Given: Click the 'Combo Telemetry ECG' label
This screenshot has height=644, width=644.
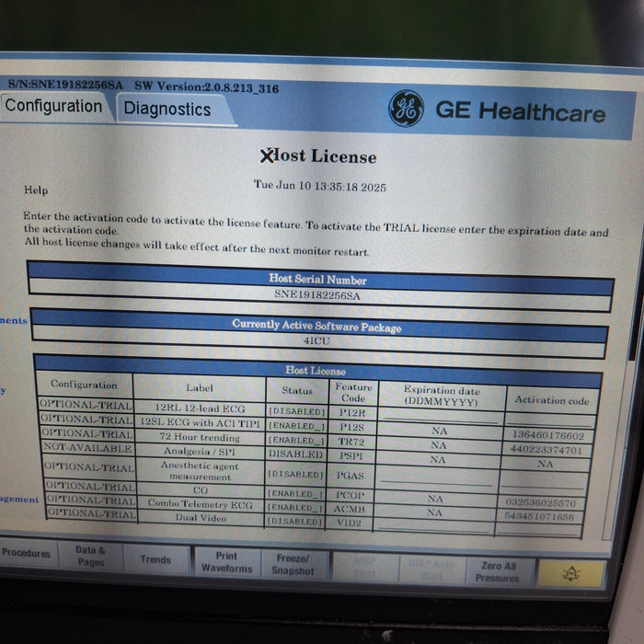Looking at the screenshot, I should (x=201, y=504).
